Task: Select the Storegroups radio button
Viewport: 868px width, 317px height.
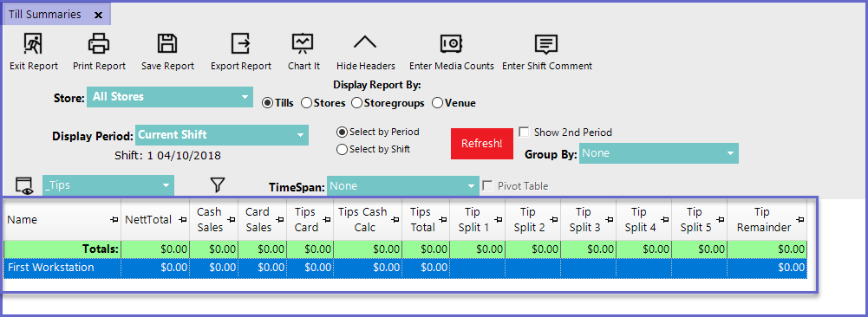Action: tap(357, 103)
